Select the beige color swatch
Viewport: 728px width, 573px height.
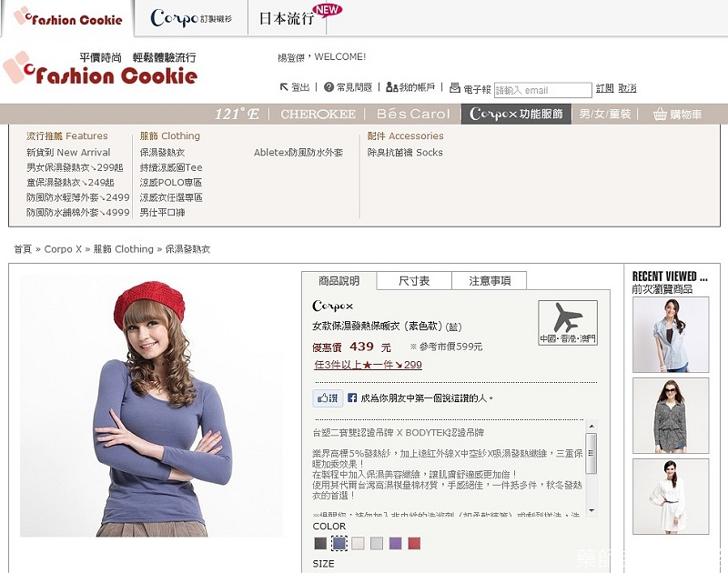tap(358, 543)
